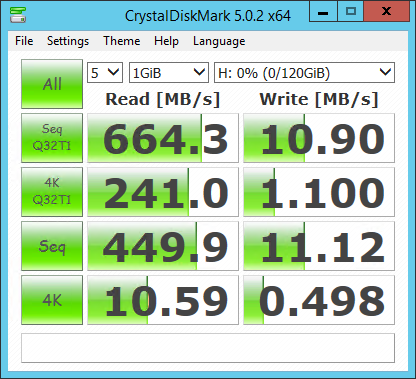Start the Seq Q32T1 test

point(52,138)
